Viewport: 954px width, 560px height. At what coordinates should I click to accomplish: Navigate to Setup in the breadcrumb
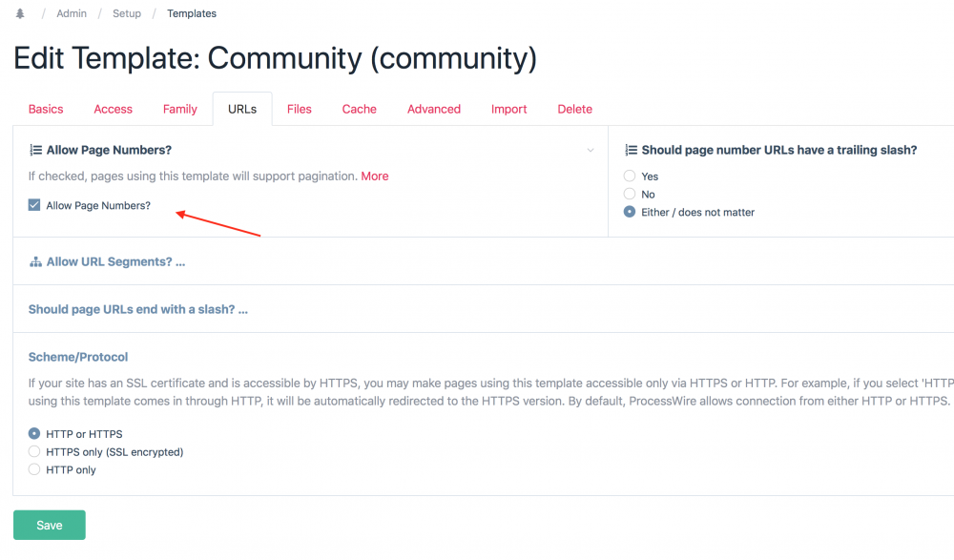coord(127,14)
